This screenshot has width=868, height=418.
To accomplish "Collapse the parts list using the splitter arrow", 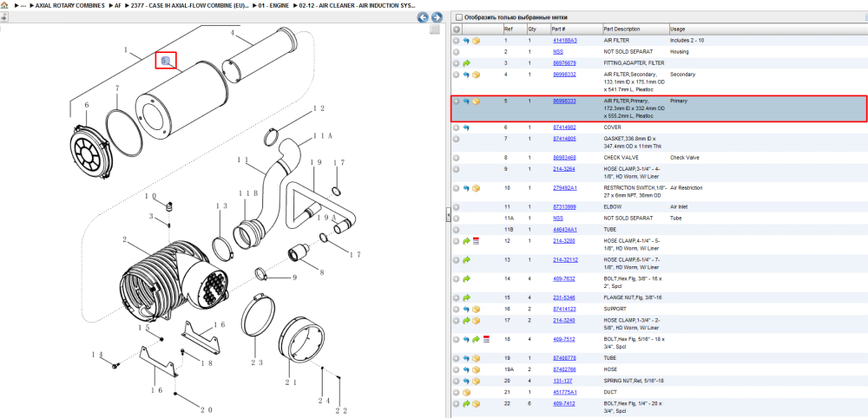I will 449,216.
